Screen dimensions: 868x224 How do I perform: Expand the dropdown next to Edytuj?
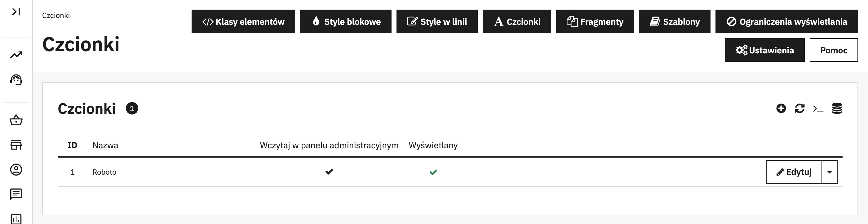point(829,172)
